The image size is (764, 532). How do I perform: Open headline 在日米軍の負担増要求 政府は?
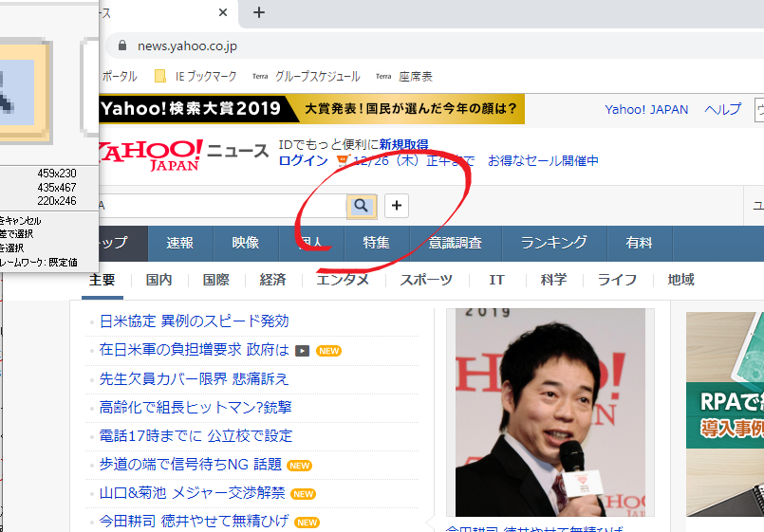pos(195,350)
